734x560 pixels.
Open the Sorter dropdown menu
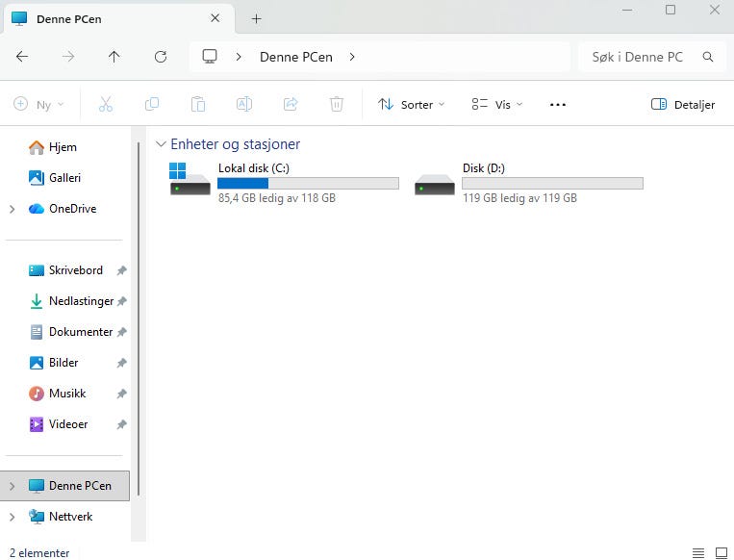(411, 105)
